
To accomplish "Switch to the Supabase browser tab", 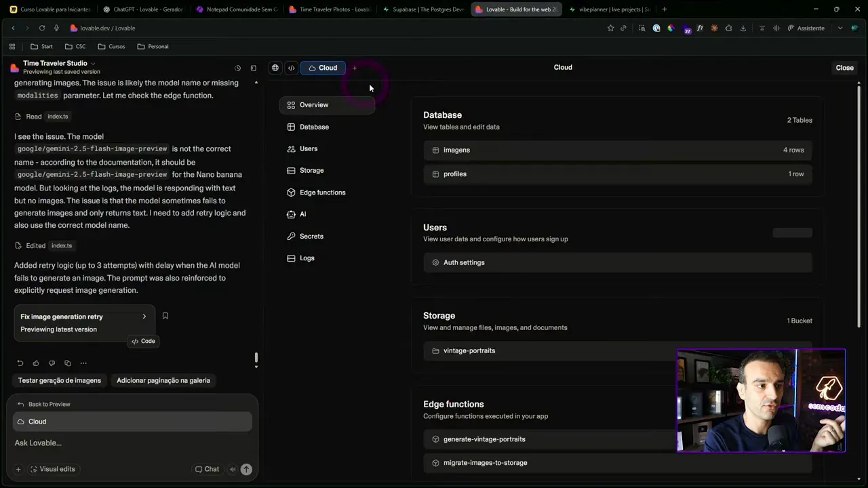I will [x=423, y=9].
